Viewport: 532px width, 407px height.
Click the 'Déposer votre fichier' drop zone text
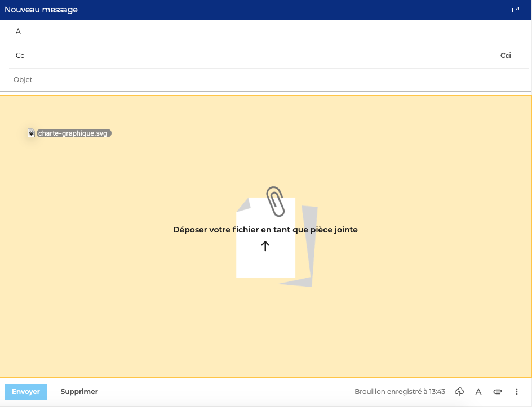click(x=265, y=230)
